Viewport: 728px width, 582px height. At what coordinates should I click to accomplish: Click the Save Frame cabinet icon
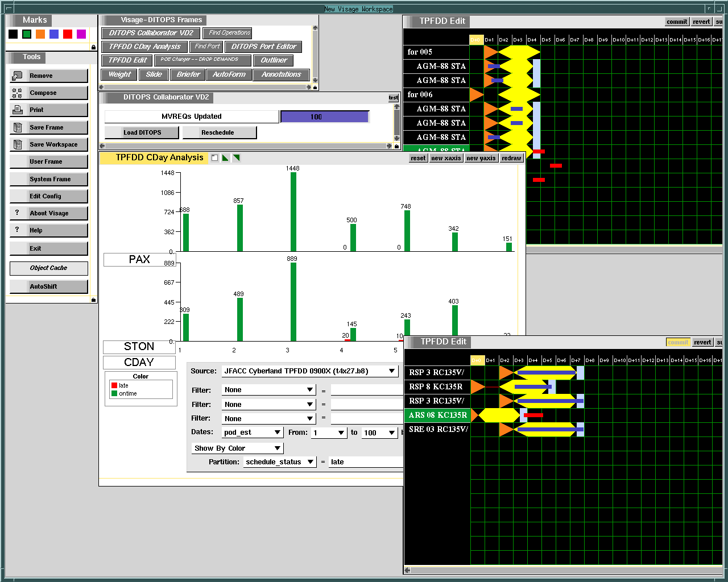point(17,127)
